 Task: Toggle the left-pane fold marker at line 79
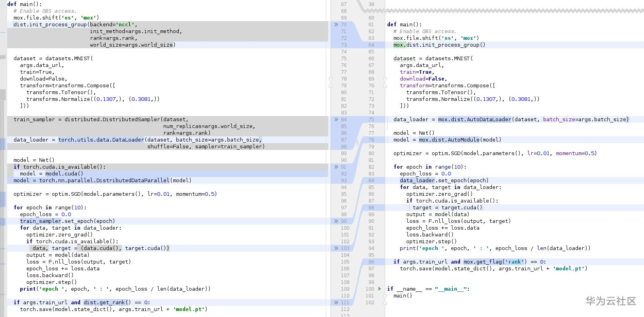(x=331, y=86)
